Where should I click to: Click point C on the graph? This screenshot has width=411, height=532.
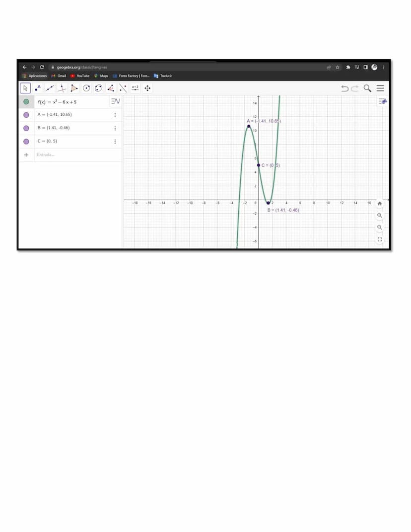pyautogui.click(x=259, y=165)
